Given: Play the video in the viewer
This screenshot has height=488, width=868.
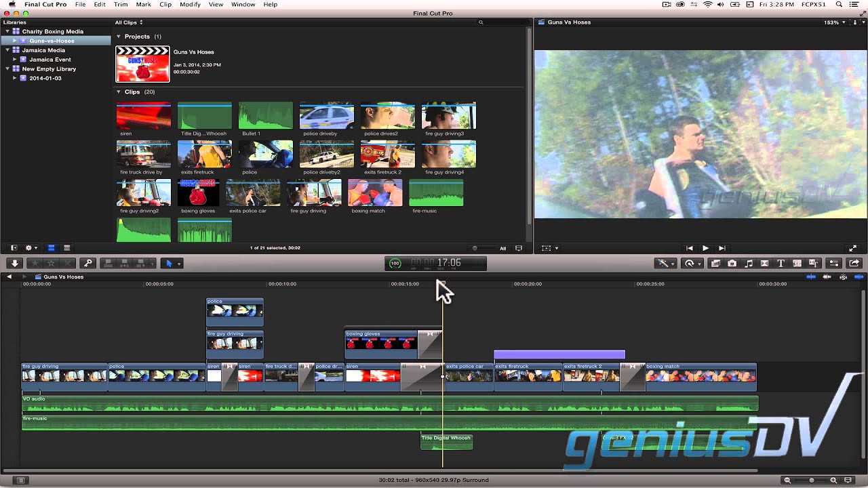Looking at the screenshot, I should coord(705,248).
